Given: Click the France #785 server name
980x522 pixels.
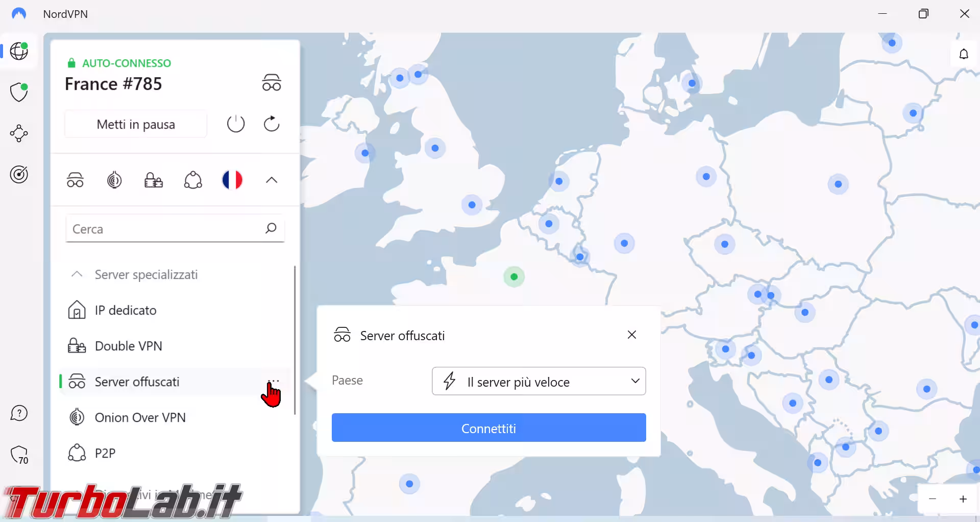Looking at the screenshot, I should pyautogui.click(x=113, y=84).
